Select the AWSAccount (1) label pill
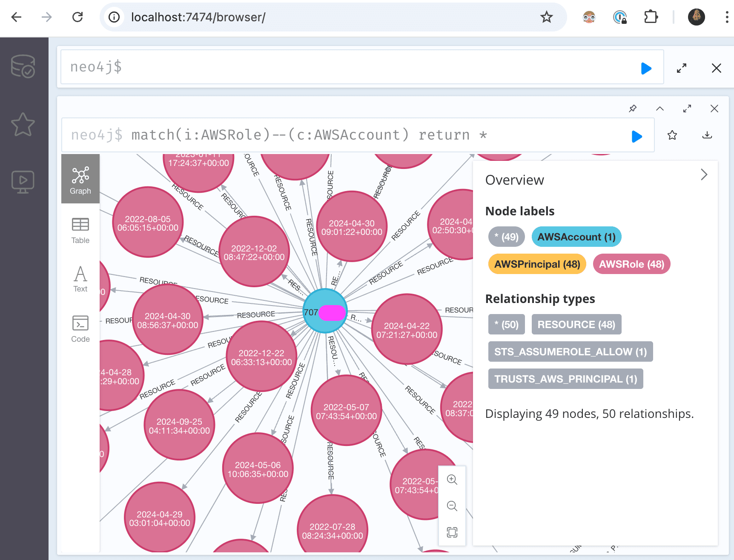 click(576, 237)
